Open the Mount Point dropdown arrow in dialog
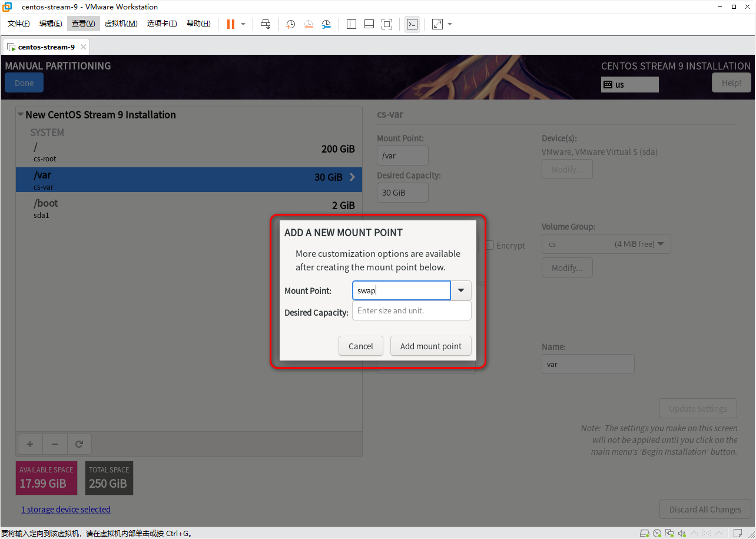This screenshot has width=756, height=539. click(x=461, y=290)
